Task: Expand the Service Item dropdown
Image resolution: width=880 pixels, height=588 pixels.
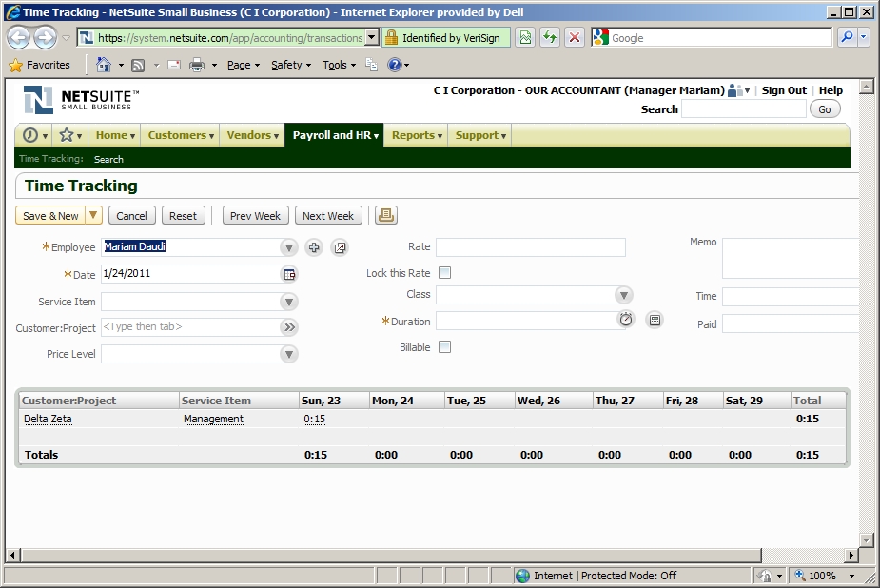Action: pyautogui.click(x=288, y=302)
